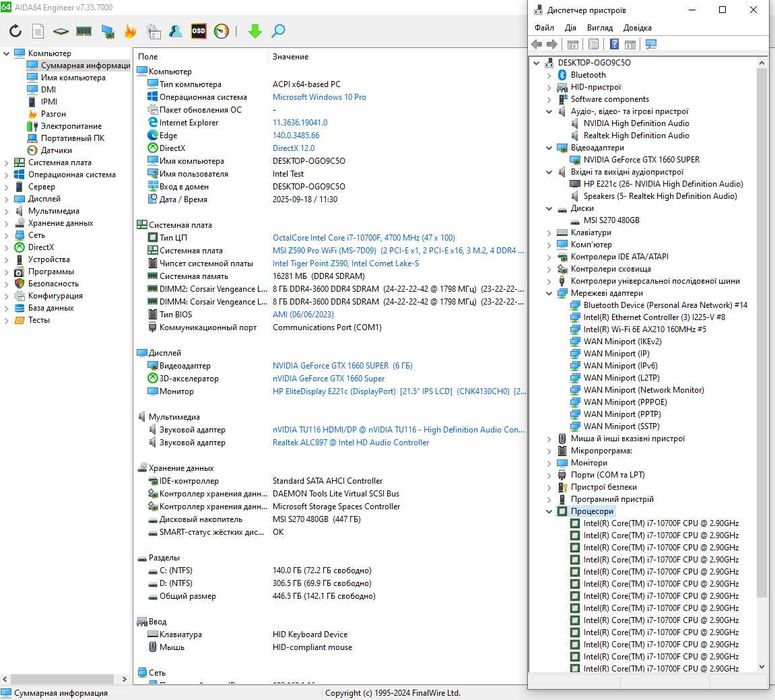
Task: Click the OctalCore Intel Core i7-10700F link
Action: (364, 238)
